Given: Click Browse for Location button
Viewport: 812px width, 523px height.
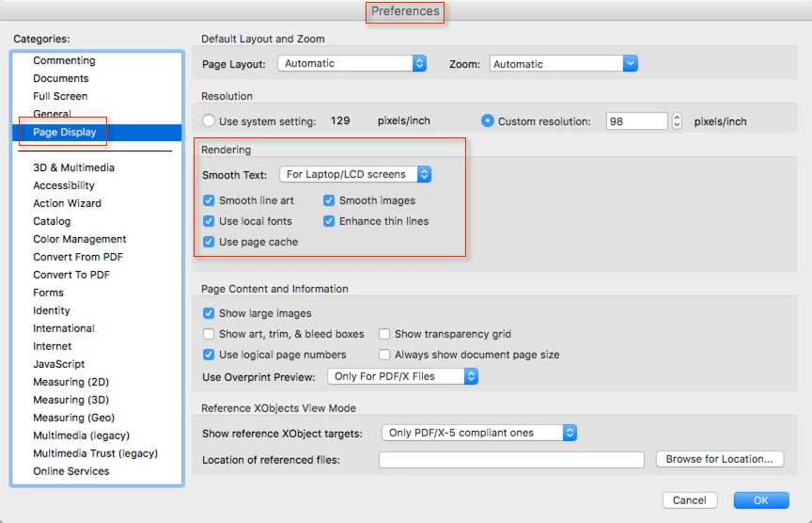Looking at the screenshot, I should click(720, 459).
